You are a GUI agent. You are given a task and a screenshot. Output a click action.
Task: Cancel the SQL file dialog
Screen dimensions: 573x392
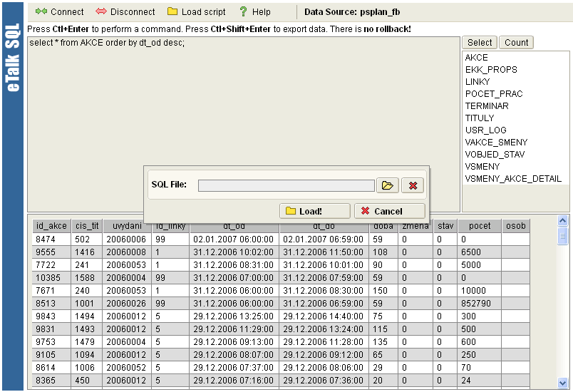click(x=389, y=211)
